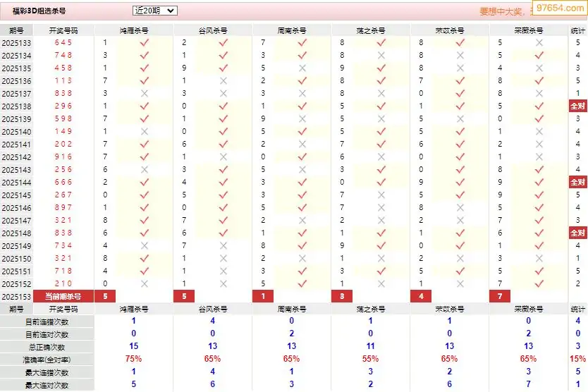Click the red box showing 4 in row 2025153
Screen dimensions: 588x392
click(421, 296)
